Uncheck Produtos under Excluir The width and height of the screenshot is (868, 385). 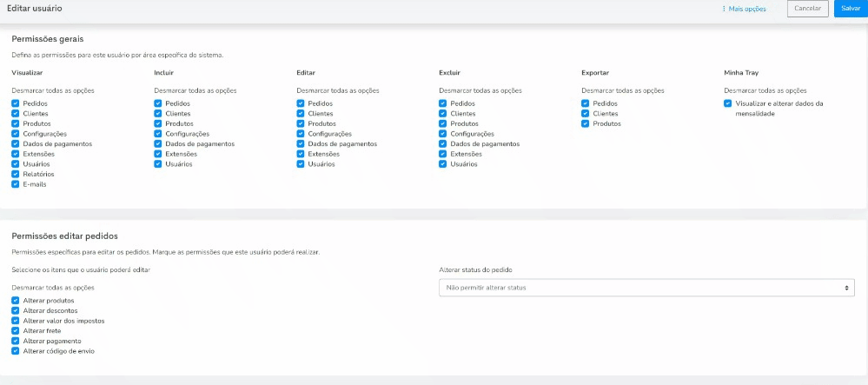click(x=443, y=123)
